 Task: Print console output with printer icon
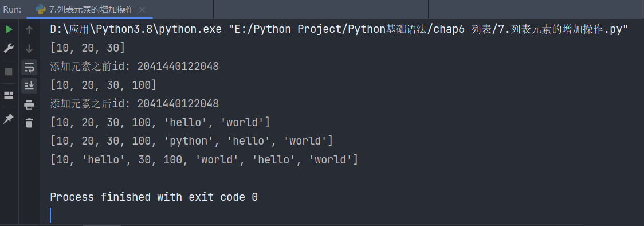(x=29, y=105)
